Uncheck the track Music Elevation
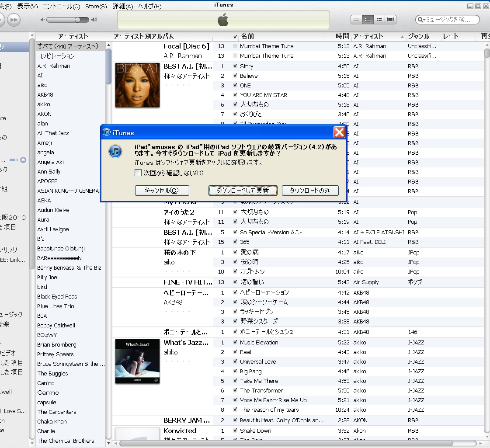The width and height of the screenshot is (490, 448). tap(235, 342)
